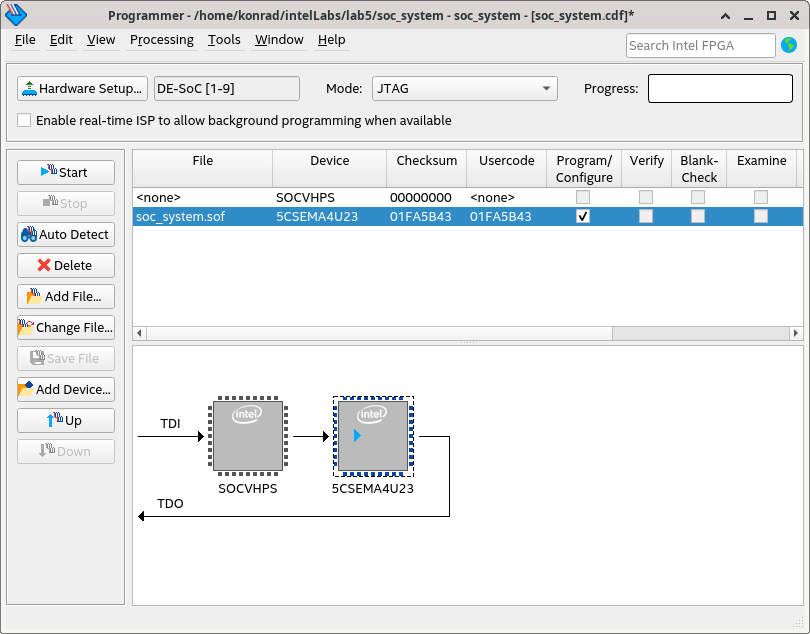Viewport: 810px width, 634px height.
Task: Click the Examine column header
Action: click(x=761, y=169)
